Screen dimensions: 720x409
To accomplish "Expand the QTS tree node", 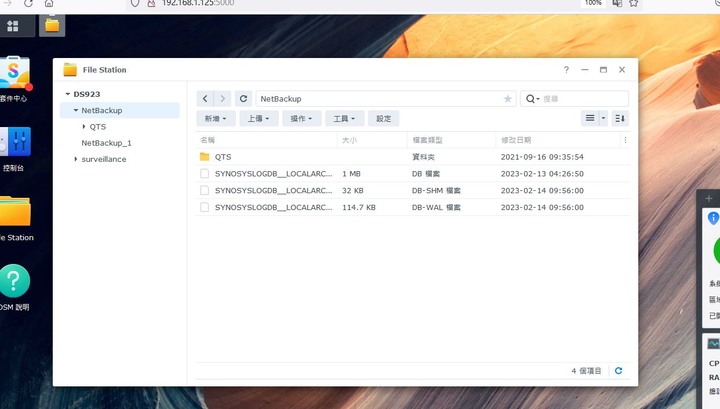I will [x=84, y=127].
